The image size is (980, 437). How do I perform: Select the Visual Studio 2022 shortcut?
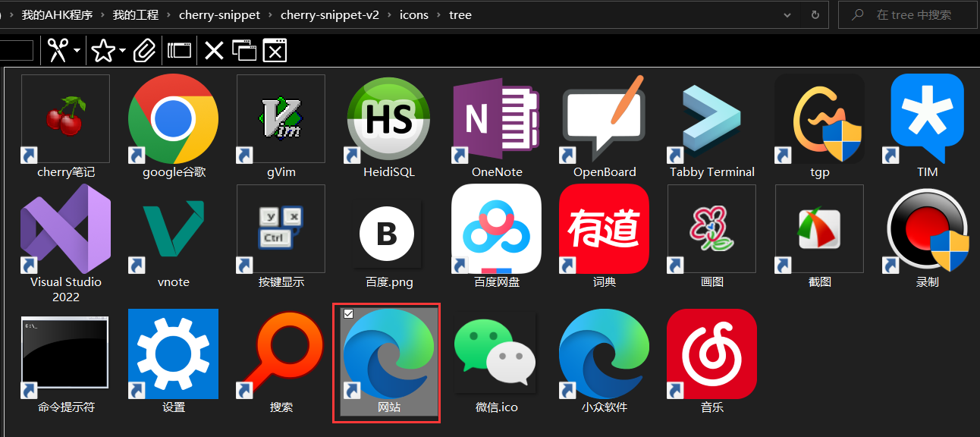click(65, 228)
